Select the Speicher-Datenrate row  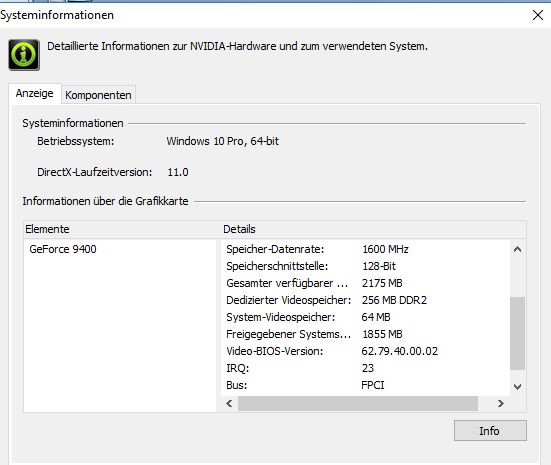tap(365, 249)
